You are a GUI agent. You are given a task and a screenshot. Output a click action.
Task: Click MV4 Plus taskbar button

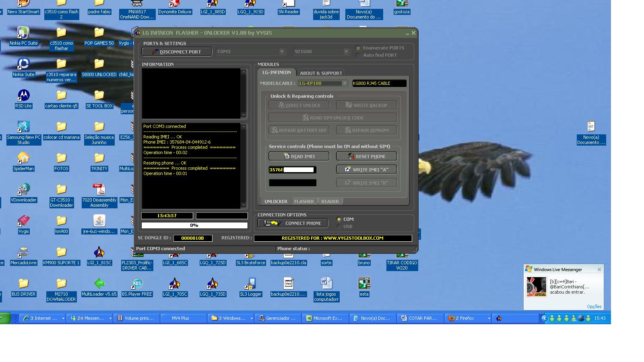tap(184, 318)
